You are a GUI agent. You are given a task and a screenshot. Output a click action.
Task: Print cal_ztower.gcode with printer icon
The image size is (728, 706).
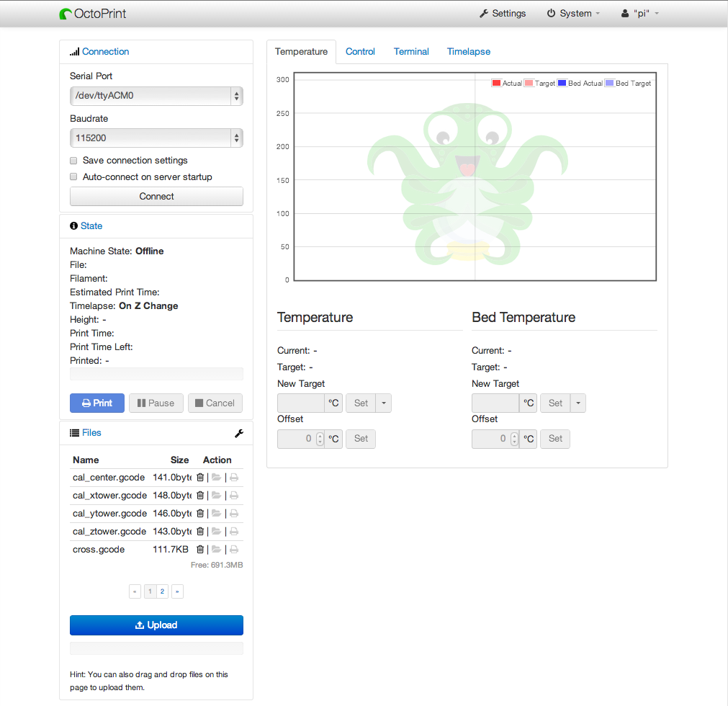(234, 531)
